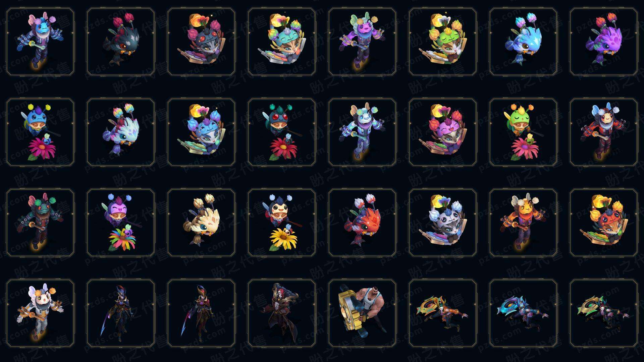Screen dimensions: 644x362
Task: Select the beige cream bird little legend
Action: [201, 223]
